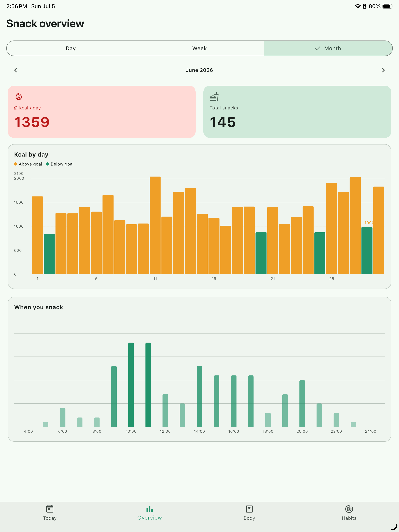Select the last orange bar for day 30
This screenshot has height=532, width=399.
[x=379, y=230]
